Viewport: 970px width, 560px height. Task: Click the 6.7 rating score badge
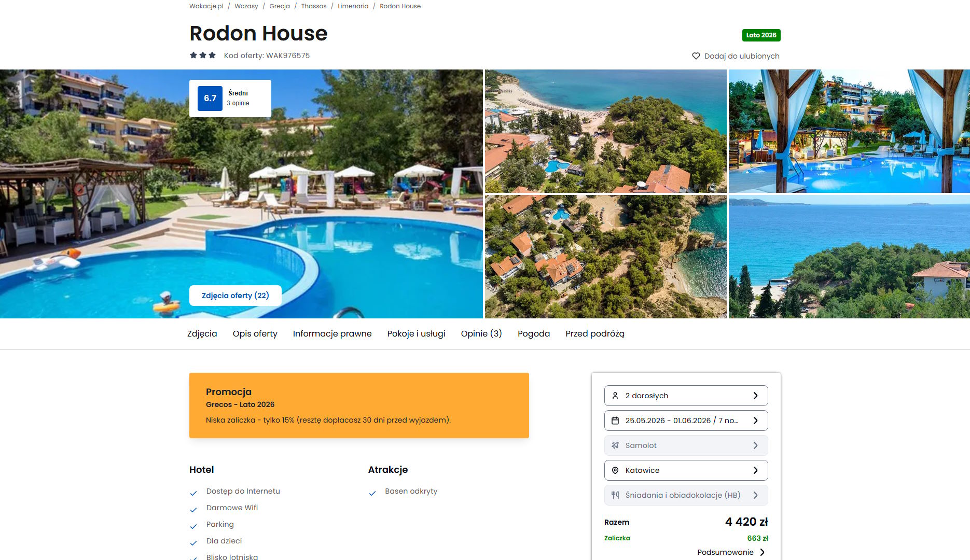click(210, 99)
